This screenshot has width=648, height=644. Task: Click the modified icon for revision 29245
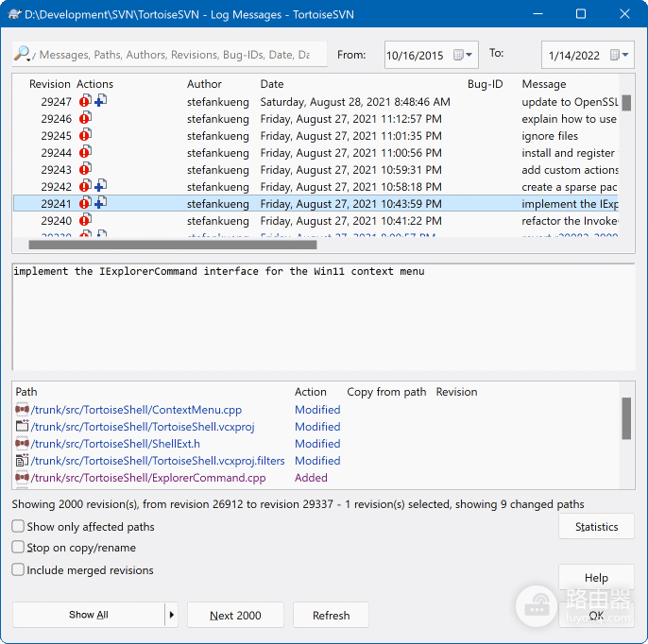tap(85, 135)
